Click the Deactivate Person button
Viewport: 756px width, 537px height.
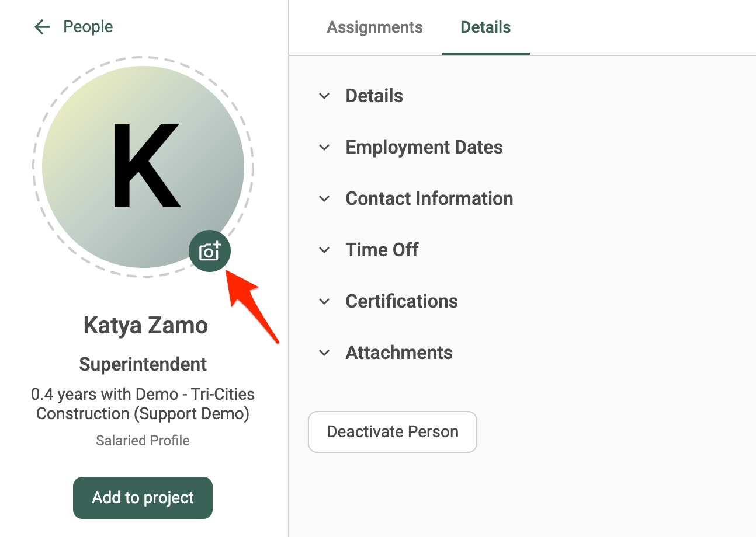[393, 432]
